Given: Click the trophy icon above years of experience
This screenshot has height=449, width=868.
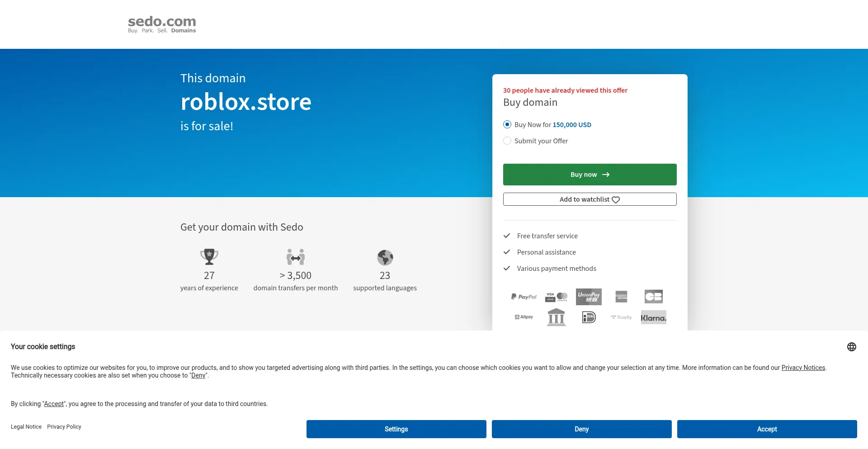Looking at the screenshot, I should (x=209, y=257).
